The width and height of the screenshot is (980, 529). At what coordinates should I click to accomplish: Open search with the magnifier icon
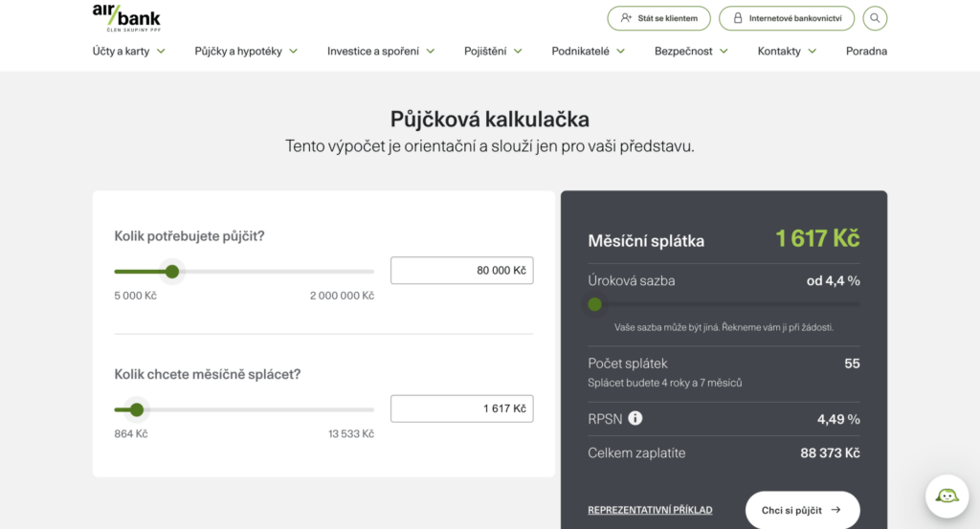point(875,18)
